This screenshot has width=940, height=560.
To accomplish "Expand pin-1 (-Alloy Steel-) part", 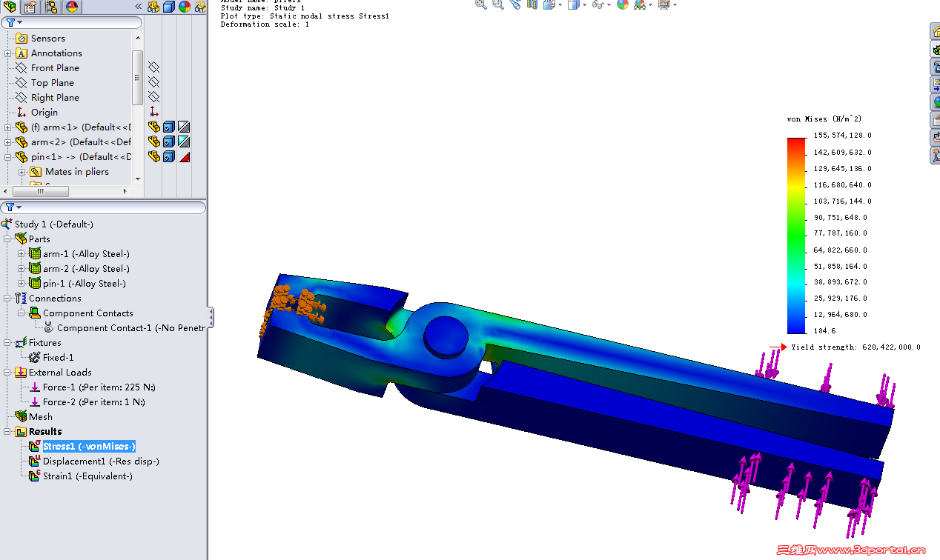I will point(21,284).
